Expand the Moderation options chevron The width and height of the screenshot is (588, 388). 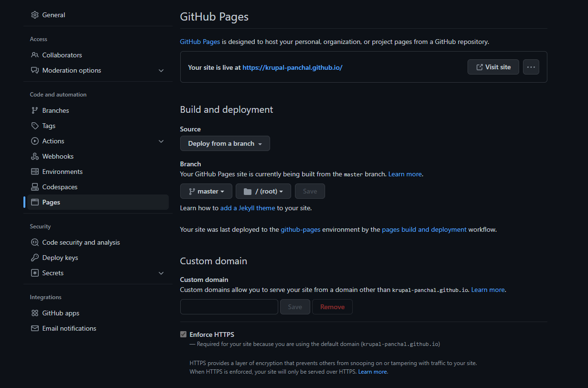pos(161,71)
